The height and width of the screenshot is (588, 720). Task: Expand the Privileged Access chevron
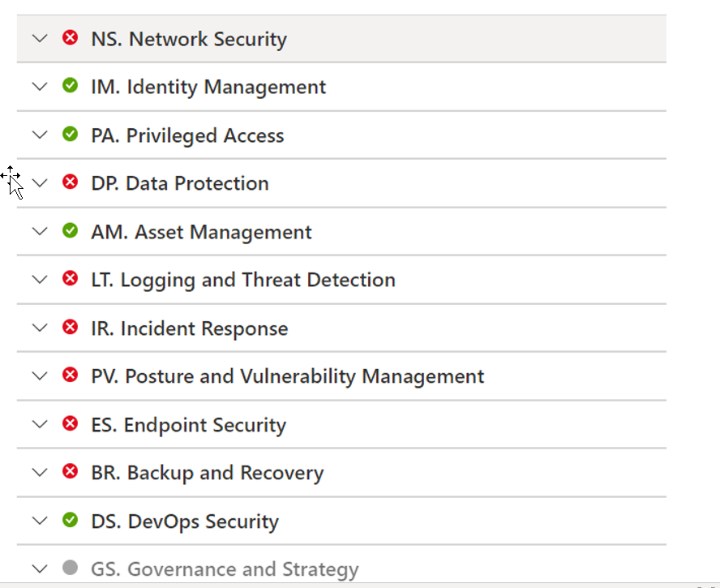(40, 135)
